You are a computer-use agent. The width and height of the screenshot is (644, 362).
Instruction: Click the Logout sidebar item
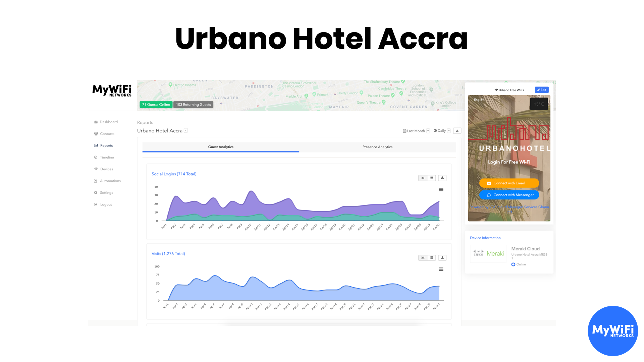[x=106, y=204]
